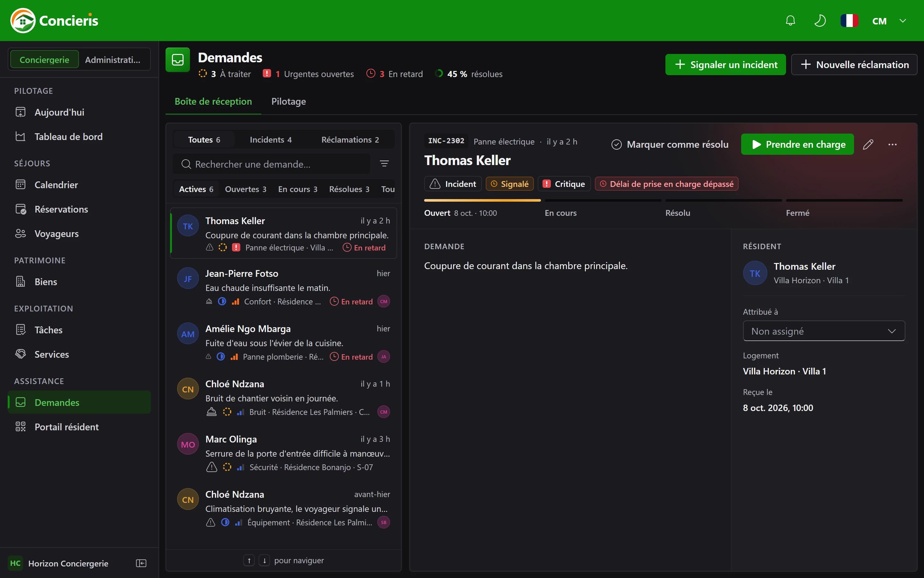Show En cours 3 requests
This screenshot has height=578, width=924.
297,189
